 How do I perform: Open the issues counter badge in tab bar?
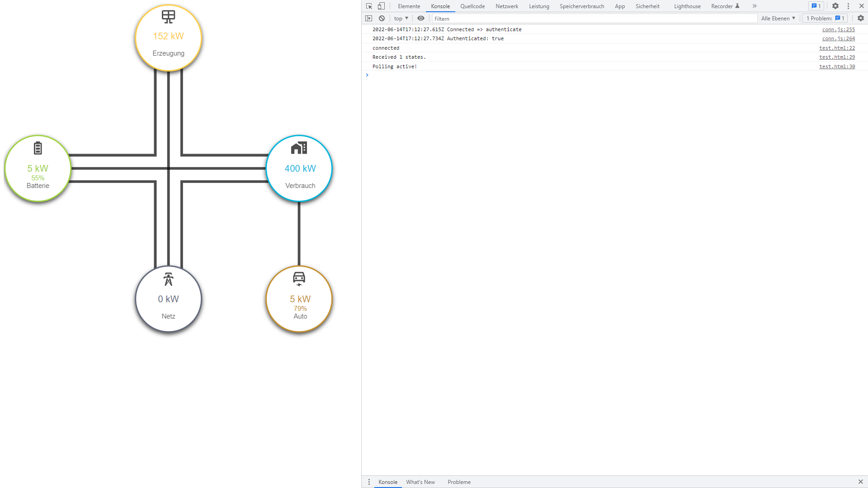(816, 6)
